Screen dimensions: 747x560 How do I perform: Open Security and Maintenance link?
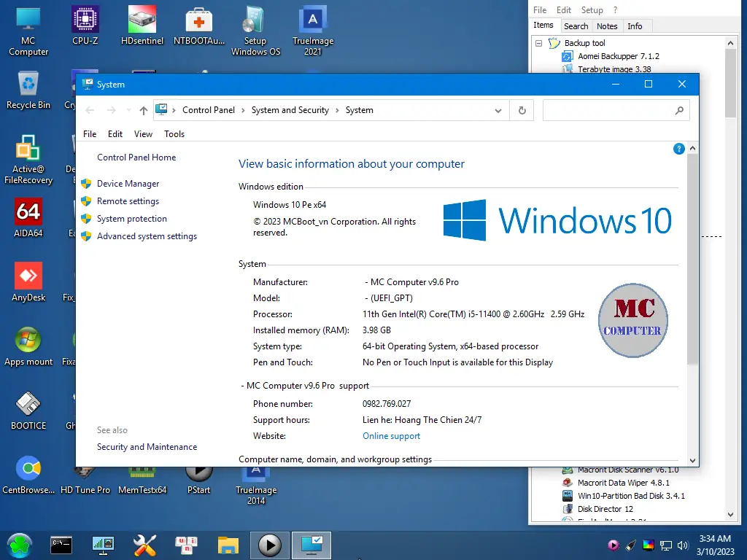click(x=147, y=447)
